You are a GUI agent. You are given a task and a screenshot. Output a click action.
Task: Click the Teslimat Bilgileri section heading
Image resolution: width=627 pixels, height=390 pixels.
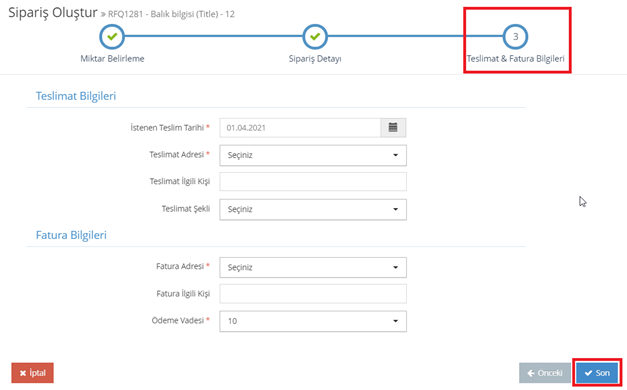(x=76, y=96)
